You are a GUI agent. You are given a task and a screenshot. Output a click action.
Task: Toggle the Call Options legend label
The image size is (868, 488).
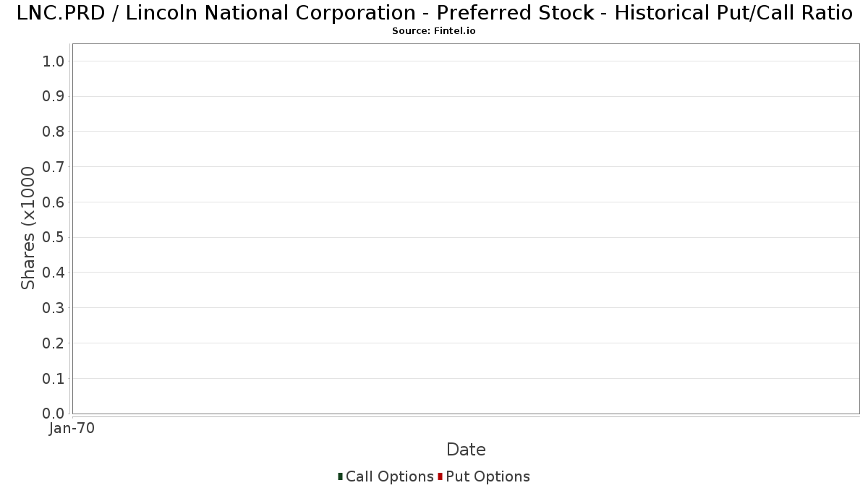[389, 476]
